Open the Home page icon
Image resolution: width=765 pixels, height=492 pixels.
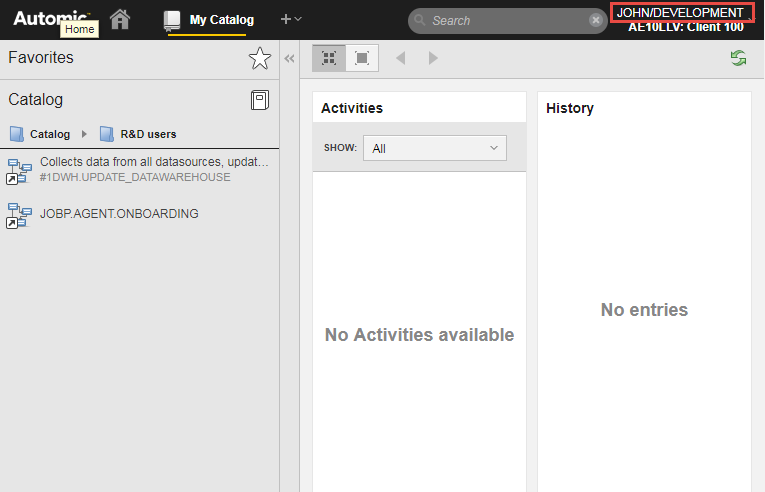120,20
